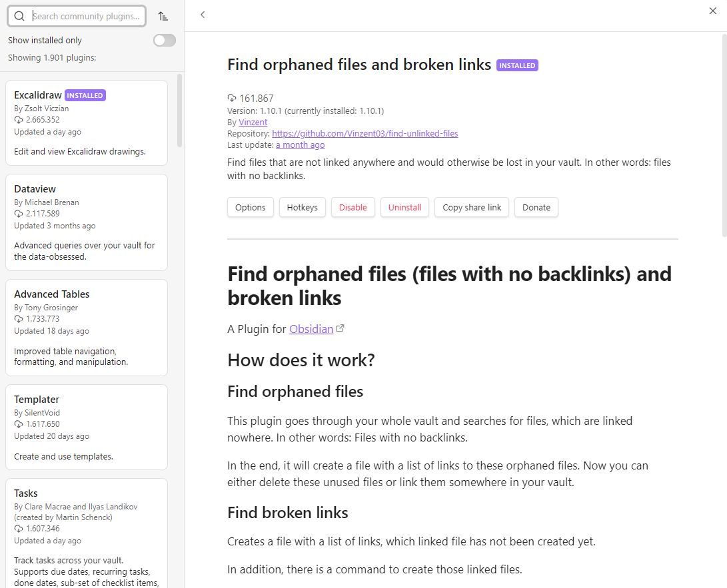This screenshot has width=727, height=588.
Task: Click 'By SilentVoid' author text
Action: pos(37,413)
